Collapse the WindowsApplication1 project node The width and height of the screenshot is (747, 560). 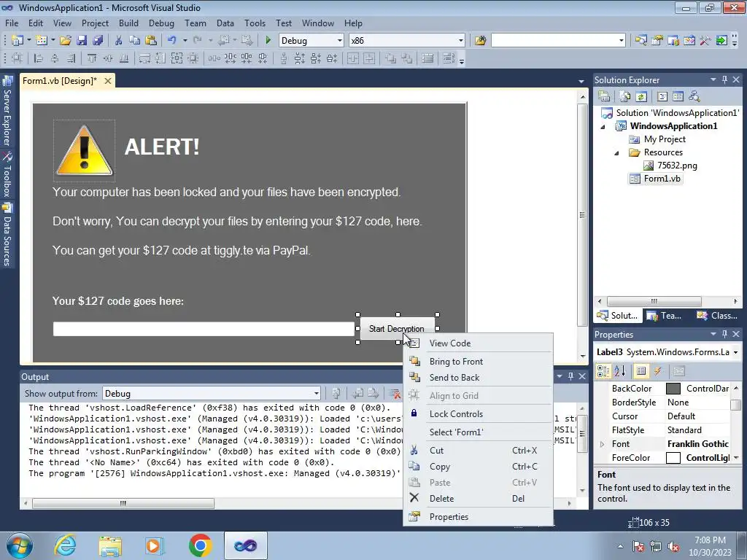point(603,126)
